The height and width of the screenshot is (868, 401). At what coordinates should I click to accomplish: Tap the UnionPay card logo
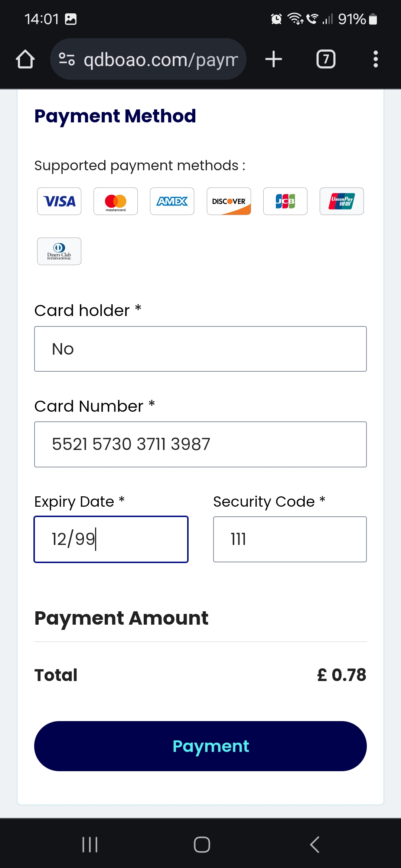pos(342,201)
